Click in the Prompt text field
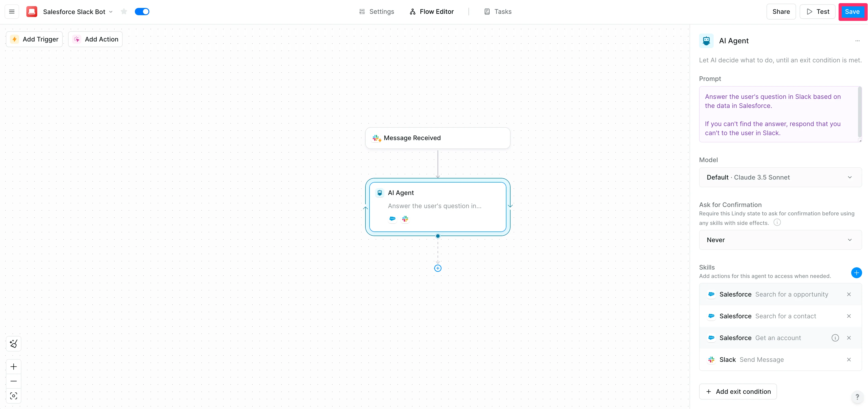 pyautogui.click(x=778, y=114)
